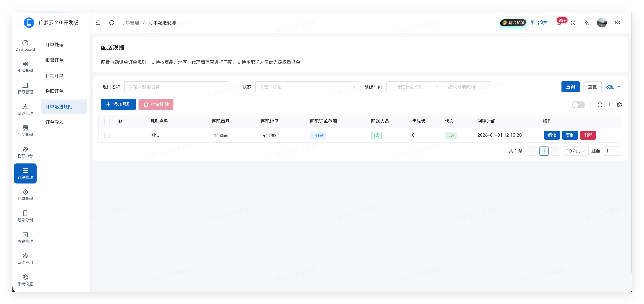The width and height of the screenshot is (644, 304).
Task: Open the language translation icon
Action: click(586, 23)
